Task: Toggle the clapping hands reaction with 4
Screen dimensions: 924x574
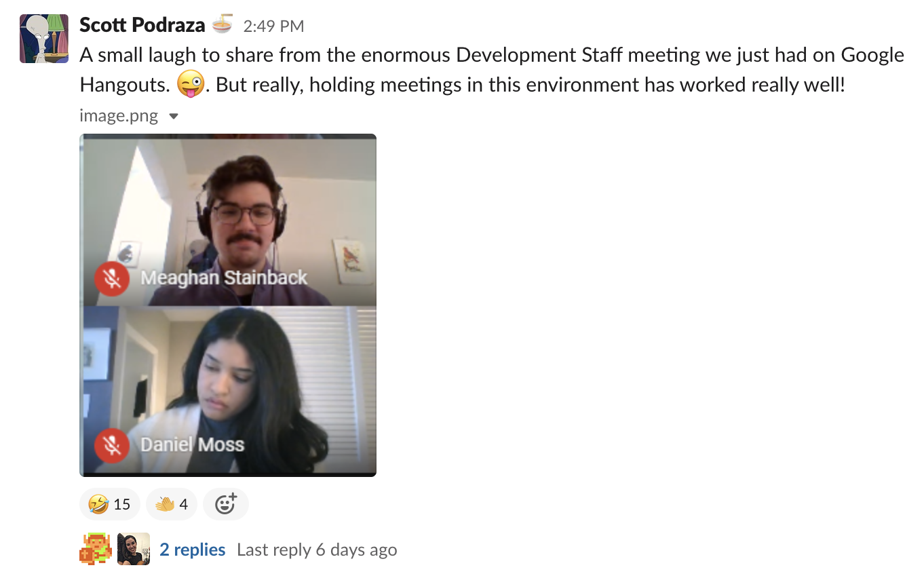Action: coord(172,504)
